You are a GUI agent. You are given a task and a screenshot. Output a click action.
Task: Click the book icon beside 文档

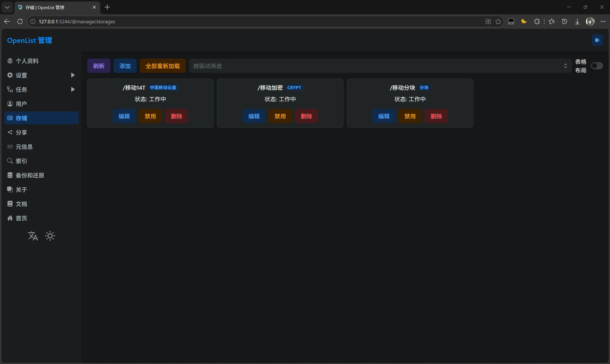[10, 204]
